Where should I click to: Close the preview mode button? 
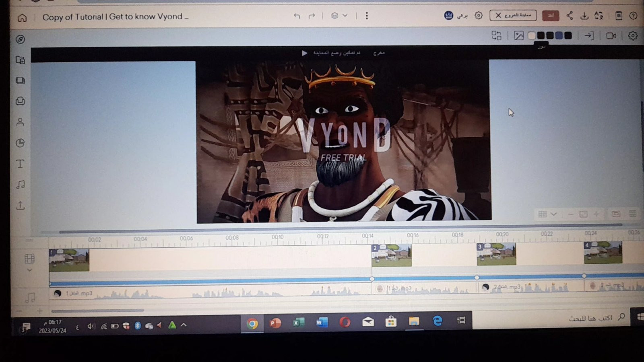[x=513, y=15]
